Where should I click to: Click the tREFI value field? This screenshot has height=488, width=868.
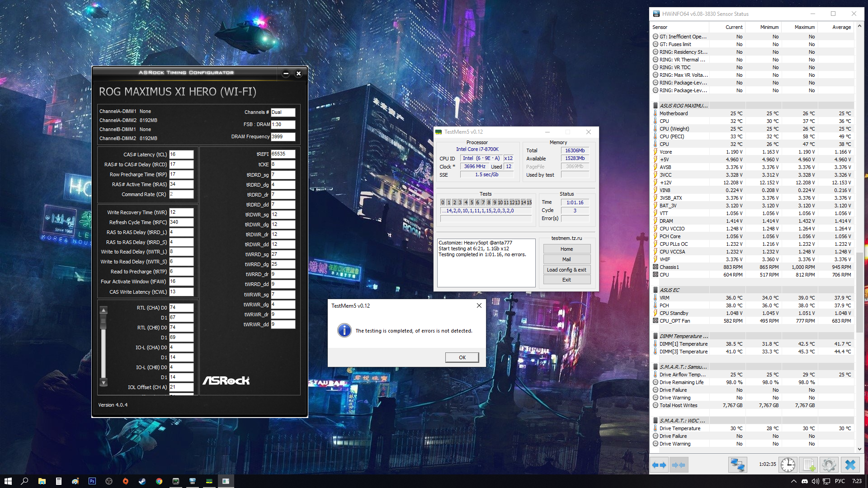[283, 154]
